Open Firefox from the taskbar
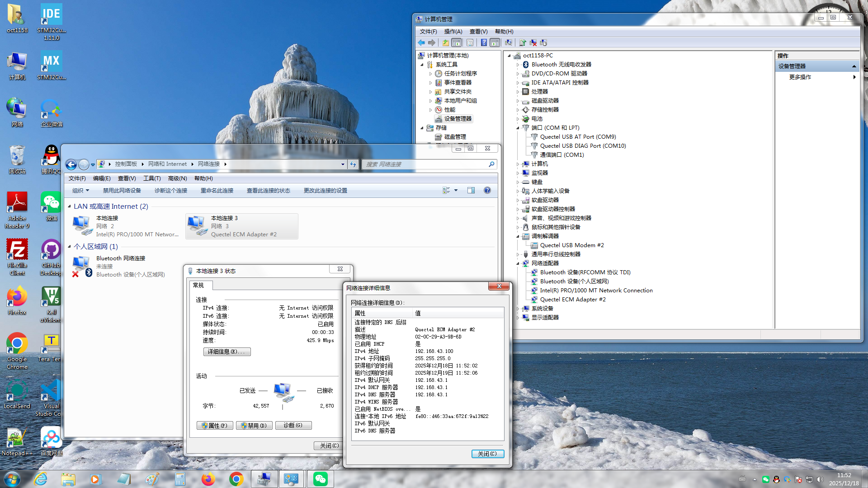This screenshot has width=868, height=488. coord(208,479)
